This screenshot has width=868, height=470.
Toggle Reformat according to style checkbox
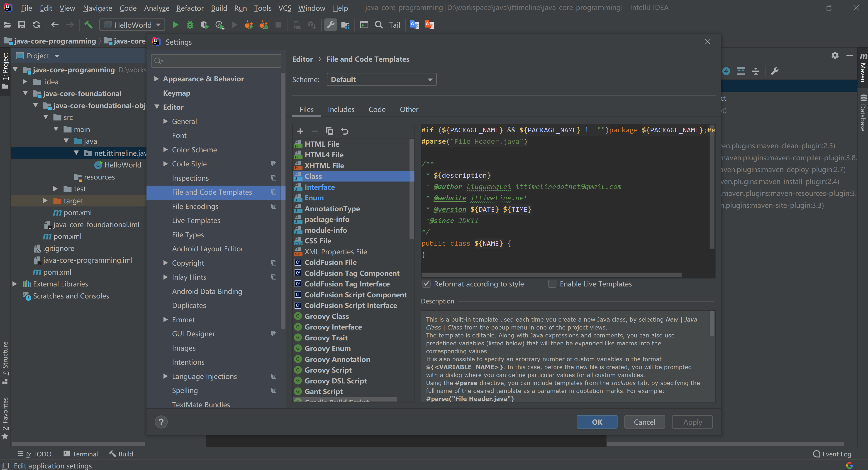(x=426, y=284)
